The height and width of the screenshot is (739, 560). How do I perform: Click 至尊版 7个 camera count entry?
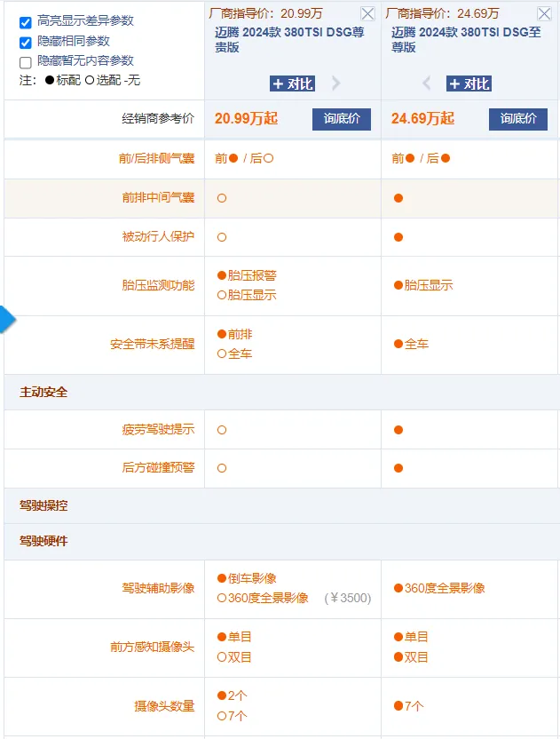[x=408, y=706]
